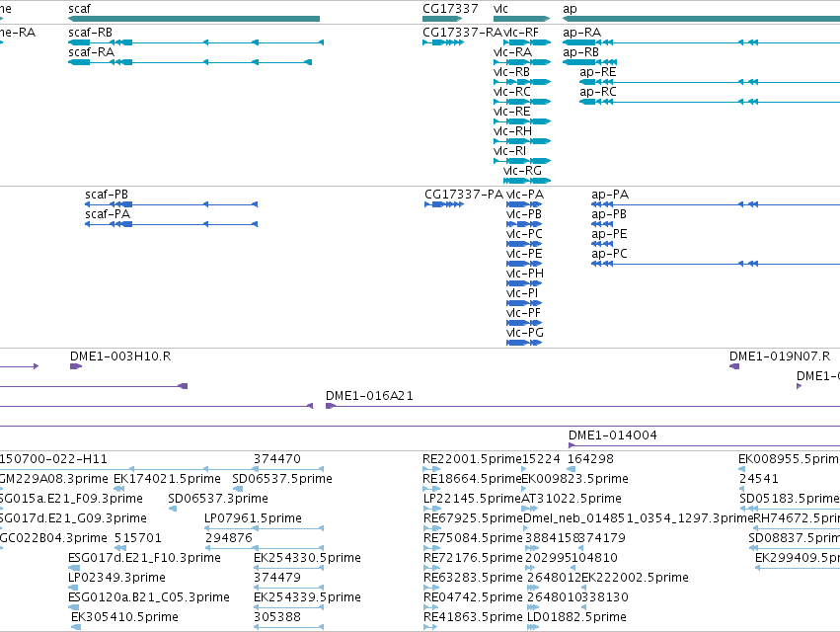The width and height of the screenshot is (840, 632).
Task: Click the DME1-003H10.R clone label
Action: [120, 356]
